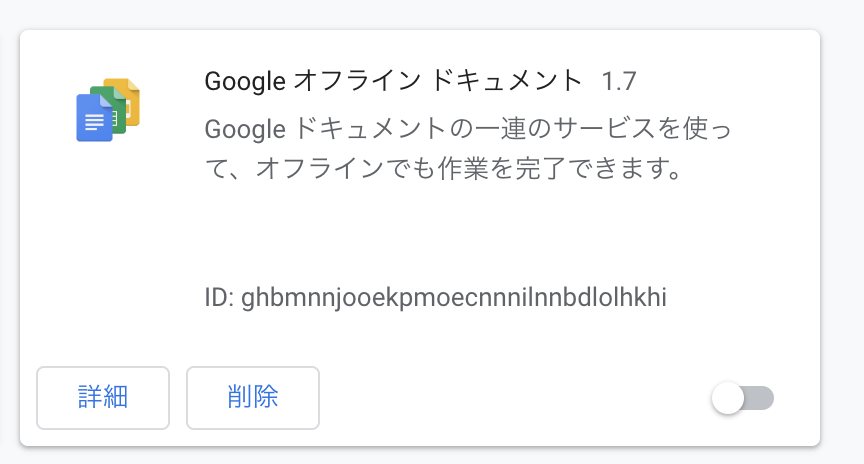864x464 pixels.
Task: Remove the extension with the 削除 button
Action: pyautogui.click(x=253, y=398)
